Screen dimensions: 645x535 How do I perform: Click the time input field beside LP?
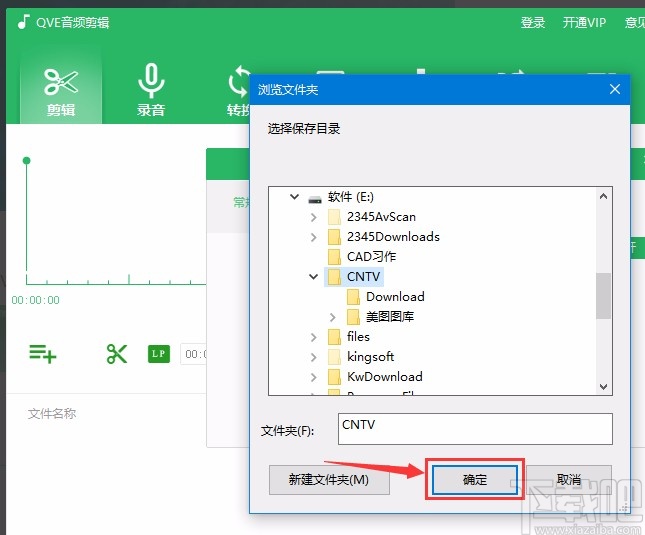pos(193,354)
